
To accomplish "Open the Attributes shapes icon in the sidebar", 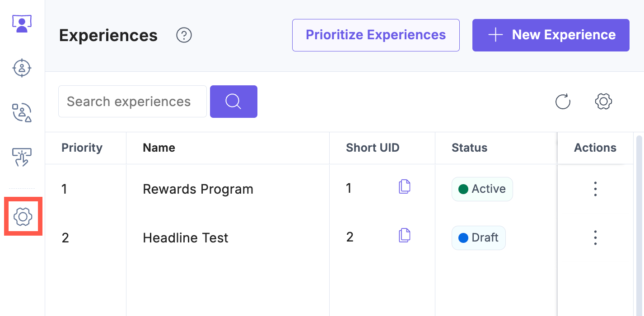I will 22,112.
